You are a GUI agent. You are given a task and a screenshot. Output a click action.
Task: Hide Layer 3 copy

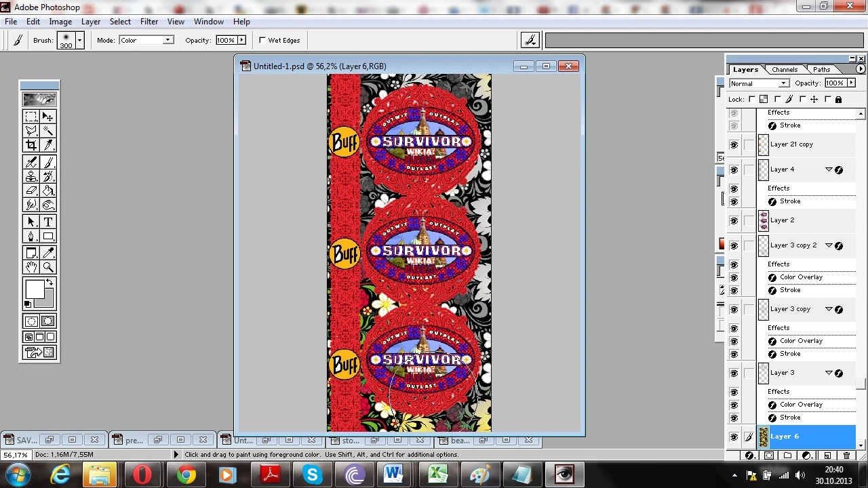[x=734, y=310]
